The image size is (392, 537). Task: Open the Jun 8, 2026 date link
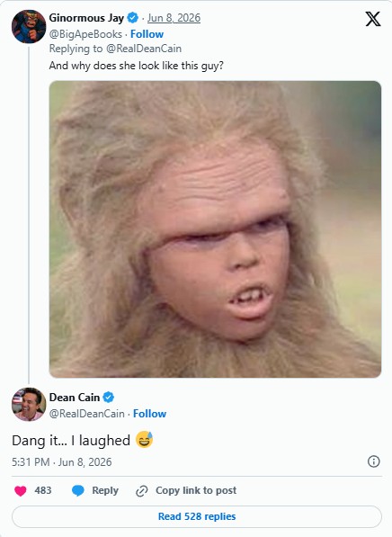[x=174, y=18]
